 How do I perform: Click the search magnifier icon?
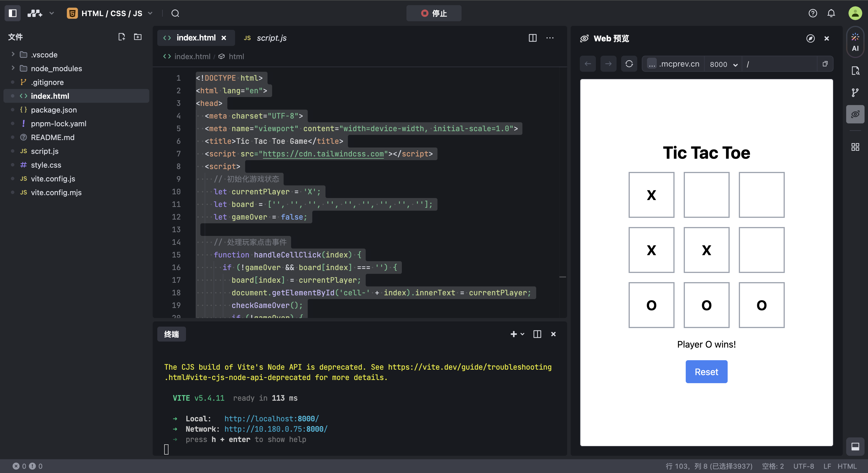coord(175,13)
